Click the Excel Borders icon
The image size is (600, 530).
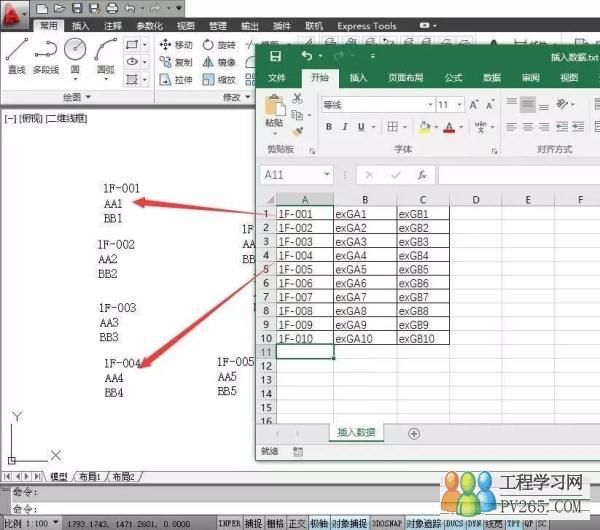[x=392, y=127]
